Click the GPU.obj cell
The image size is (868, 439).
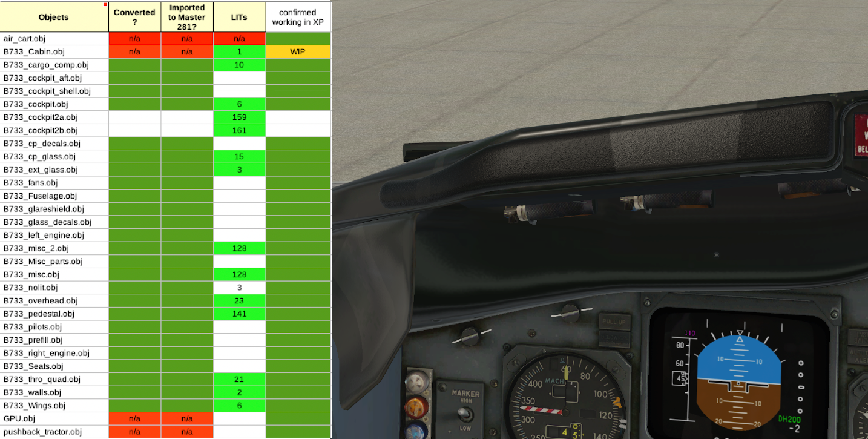coord(54,418)
